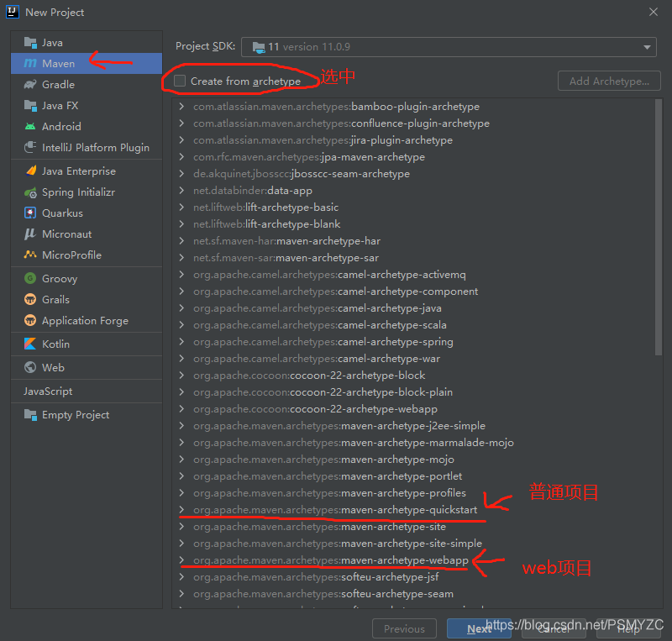Choose the Spring Initializr icon

(x=30, y=192)
